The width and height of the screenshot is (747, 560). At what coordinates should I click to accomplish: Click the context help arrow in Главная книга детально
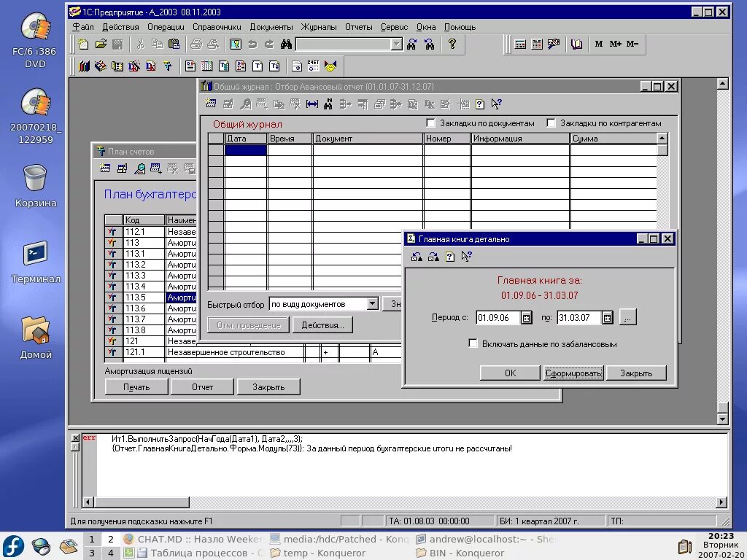(466, 257)
